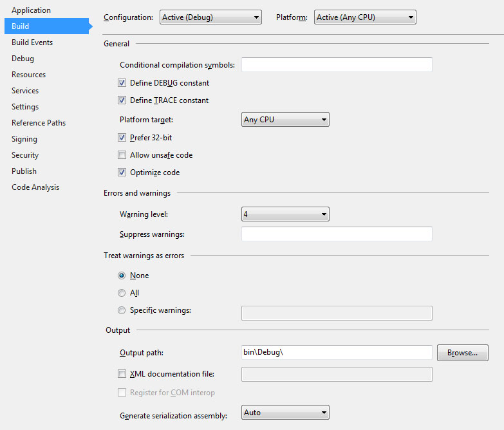Screen dimensions: 504x430
Task: Toggle Define DEBUG constant checkbox
Action: click(122, 83)
